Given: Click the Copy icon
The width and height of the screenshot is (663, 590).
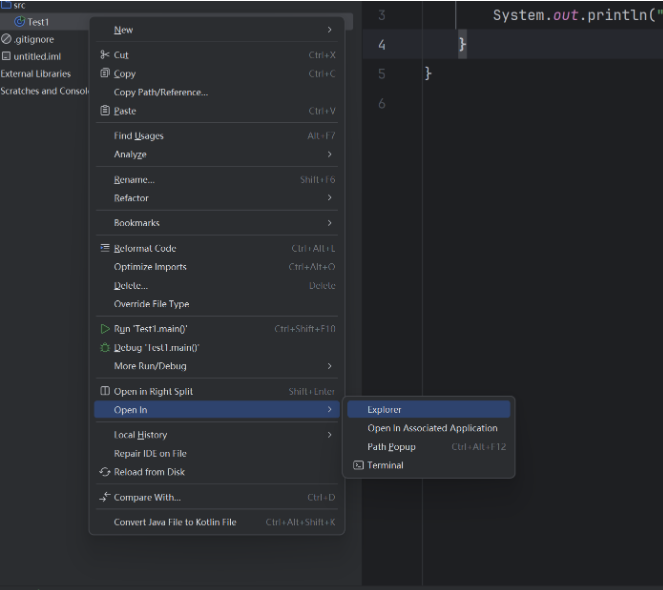Looking at the screenshot, I should pos(105,73).
